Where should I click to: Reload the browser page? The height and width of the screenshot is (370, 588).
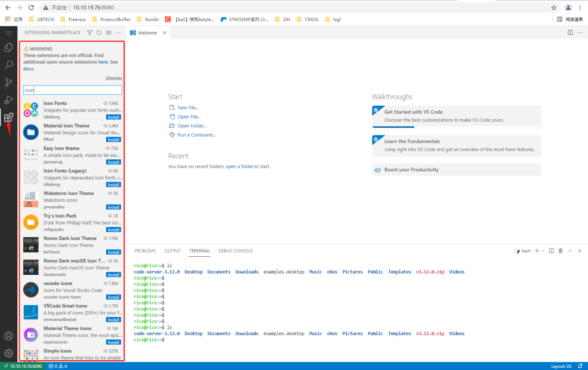click(31, 8)
